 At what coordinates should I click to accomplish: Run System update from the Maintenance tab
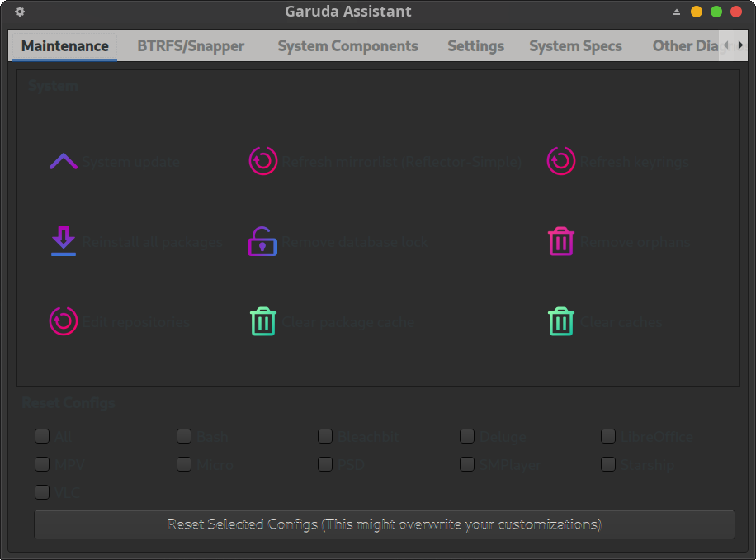click(114, 162)
